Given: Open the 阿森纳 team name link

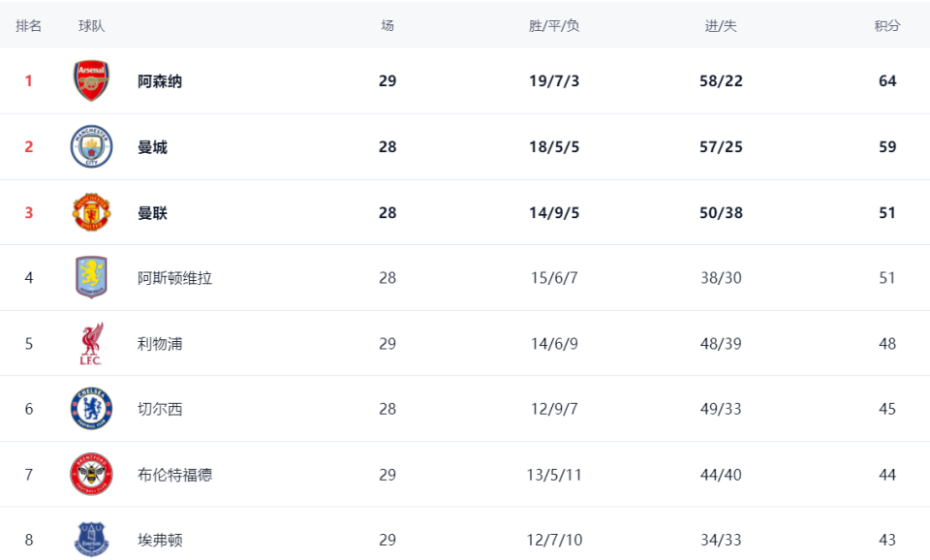Looking at the screenshot, I should coord(160,81).
